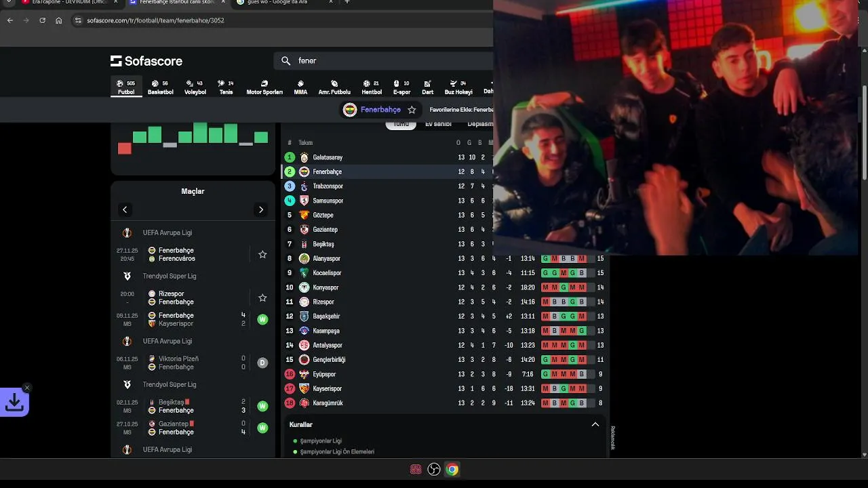Star the Fenerbahçe vs Ferencváros match
The image size is (868, 488).
coord(262,255)
